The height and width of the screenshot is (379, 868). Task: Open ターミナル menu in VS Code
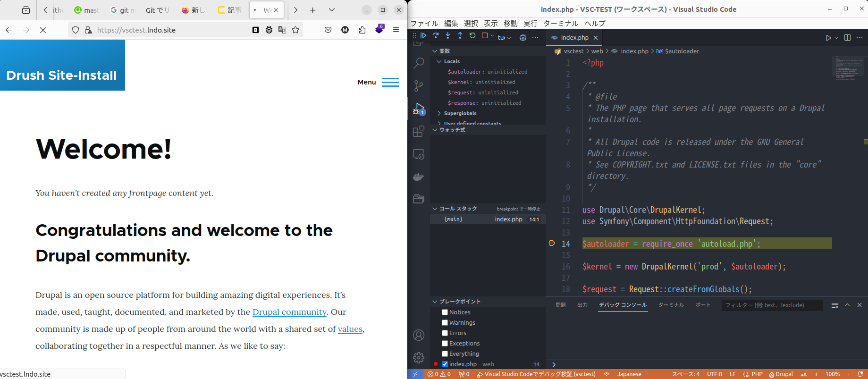click(561, 24)
